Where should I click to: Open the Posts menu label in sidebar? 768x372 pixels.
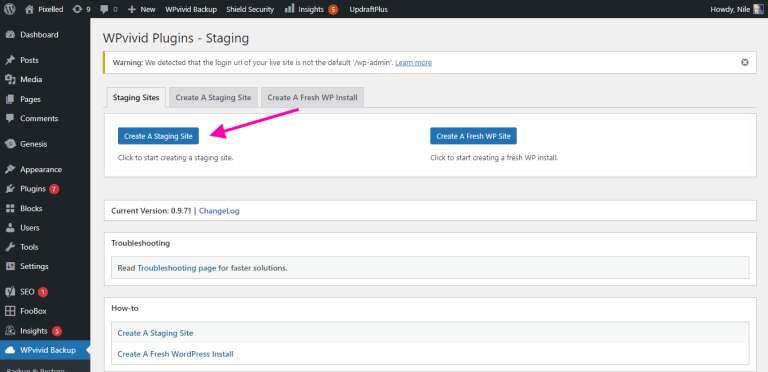pos(29,60)
